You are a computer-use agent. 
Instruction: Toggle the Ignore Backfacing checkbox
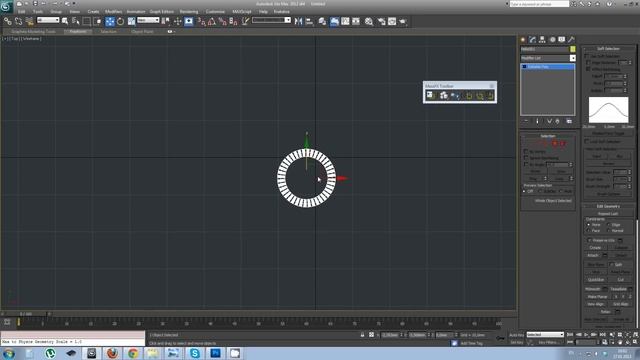[x=526, y=158]
